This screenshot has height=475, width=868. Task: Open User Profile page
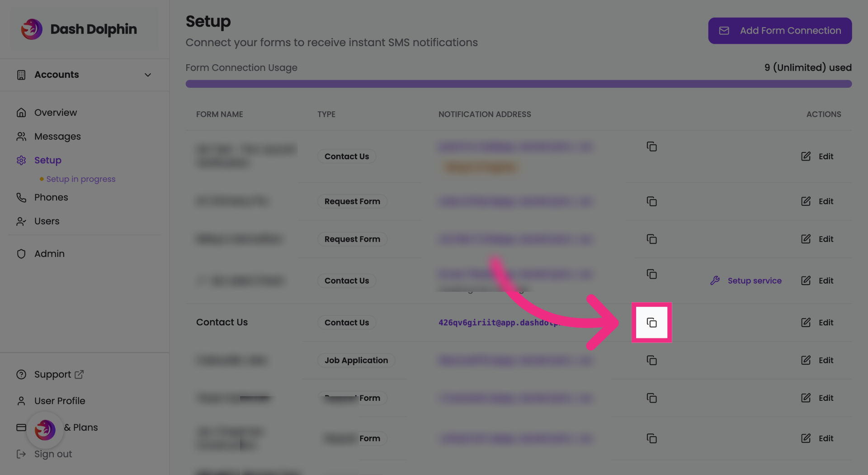click(60, 401)
